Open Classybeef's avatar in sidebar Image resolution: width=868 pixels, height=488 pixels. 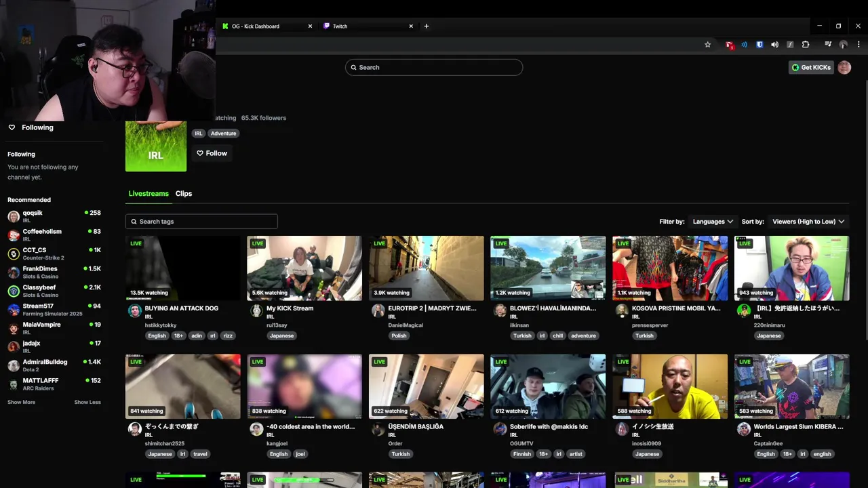pyautogui.click(x=14, y=291)
